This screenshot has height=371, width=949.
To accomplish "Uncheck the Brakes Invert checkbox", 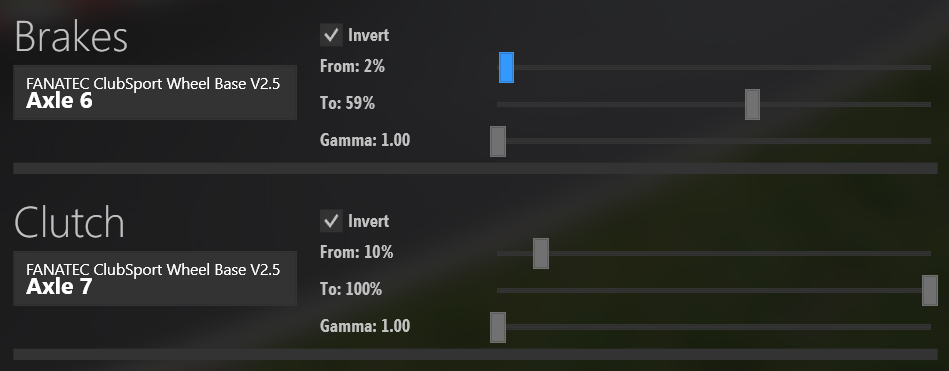I will click(x=331, y=35).
